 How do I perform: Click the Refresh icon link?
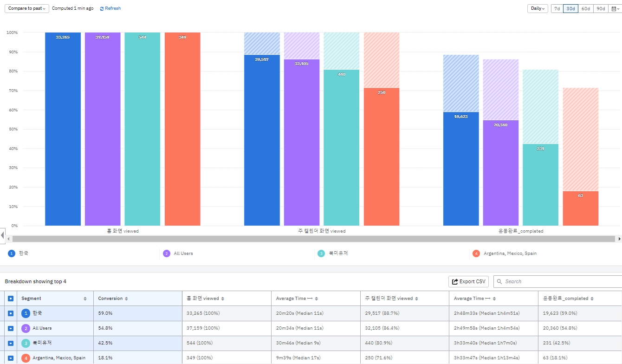(x=110, y=8)
